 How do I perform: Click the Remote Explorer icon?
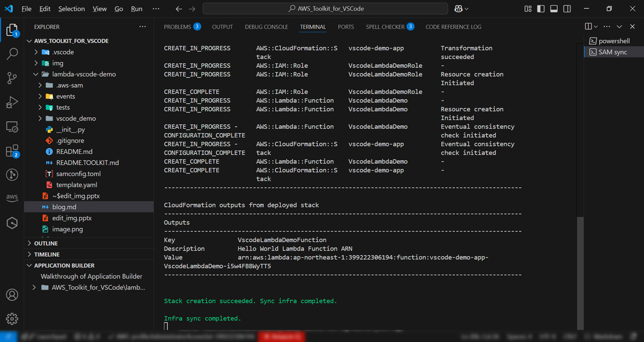(12, 127)
